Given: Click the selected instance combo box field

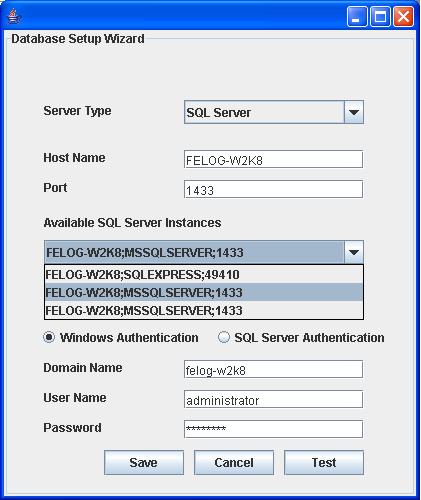Looking at the screenshot, I should (194, 252).
